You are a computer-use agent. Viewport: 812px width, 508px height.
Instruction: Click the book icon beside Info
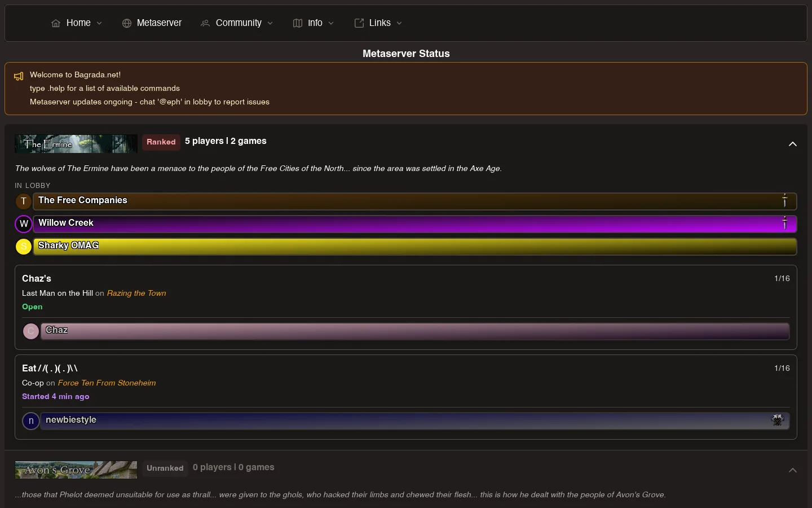pos(298,23)
